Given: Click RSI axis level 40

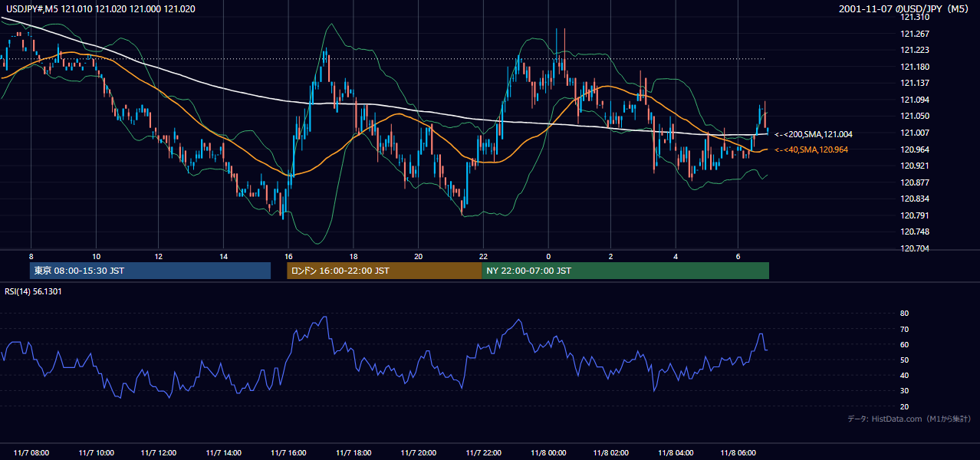Looking at the screenshot, I should [x=905, y=375].
